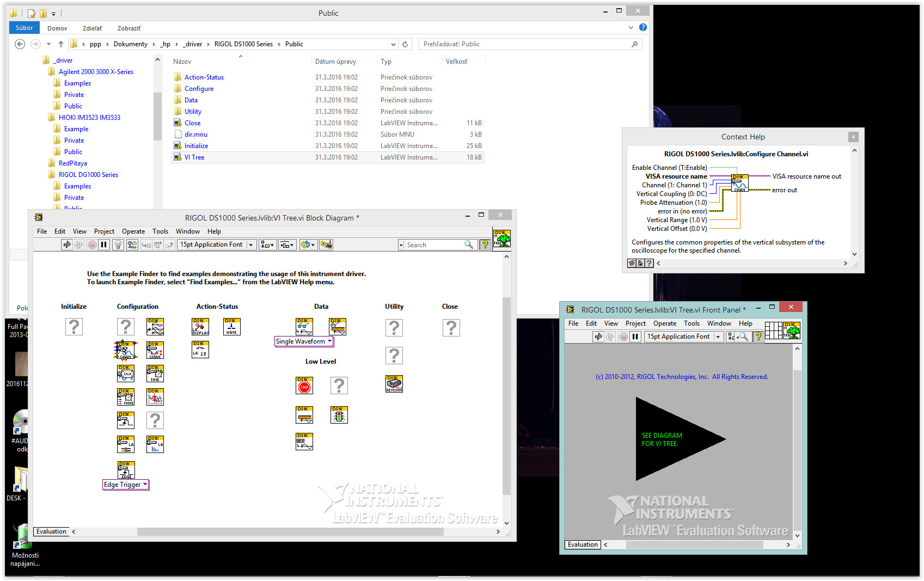Open Zdieľať tab in Explorer ribbon

coord(93,28)
